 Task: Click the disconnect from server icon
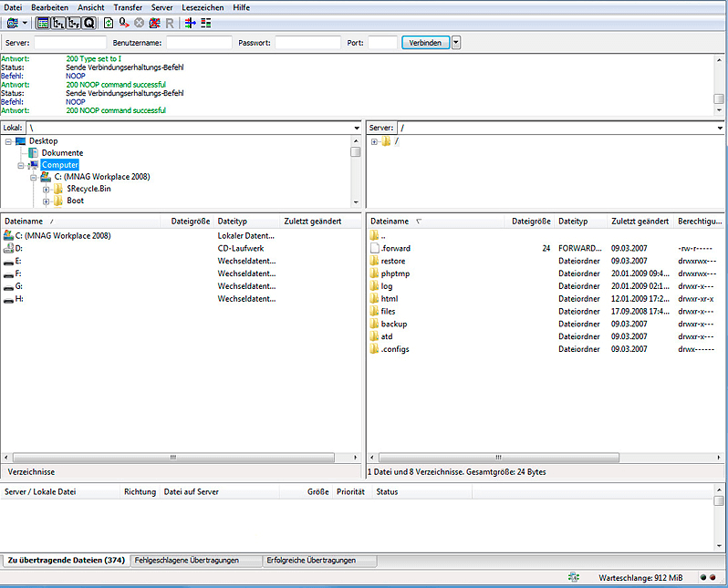pyautogui.click(x=154, y=22)
